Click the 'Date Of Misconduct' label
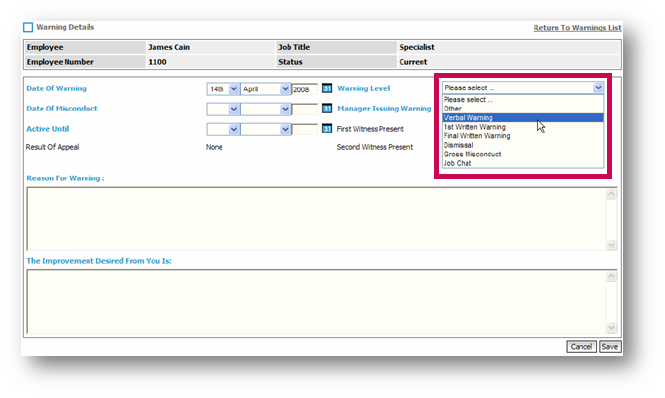 (61, 109)
